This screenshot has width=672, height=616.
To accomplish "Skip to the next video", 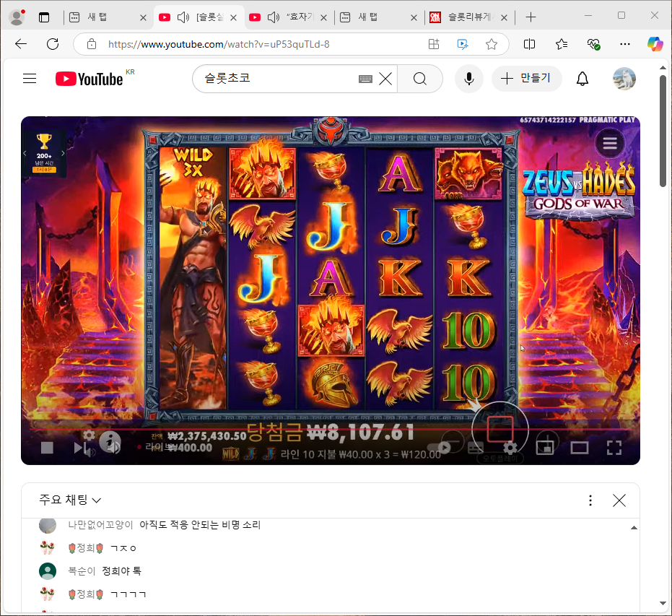I will point(79,448).
